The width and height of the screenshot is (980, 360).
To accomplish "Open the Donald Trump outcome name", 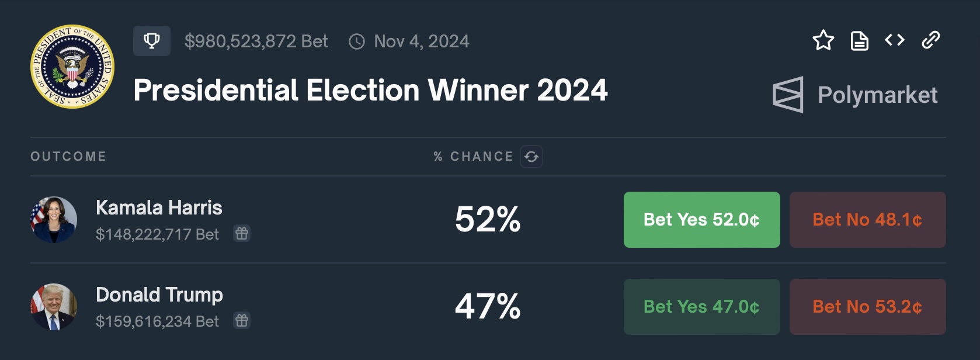I will 159,295.
